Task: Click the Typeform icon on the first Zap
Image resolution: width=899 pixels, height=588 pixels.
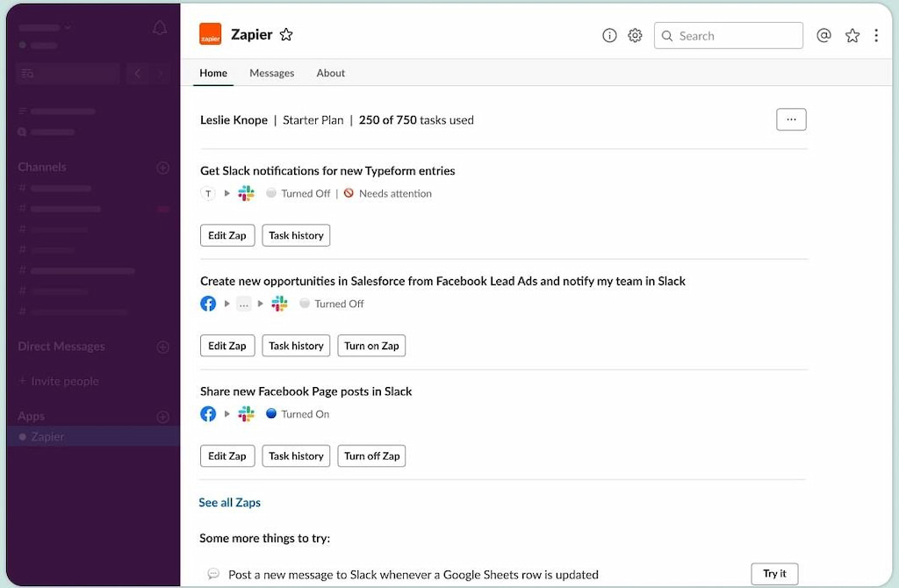Action: pyautogui.click(x=208, y=193)
